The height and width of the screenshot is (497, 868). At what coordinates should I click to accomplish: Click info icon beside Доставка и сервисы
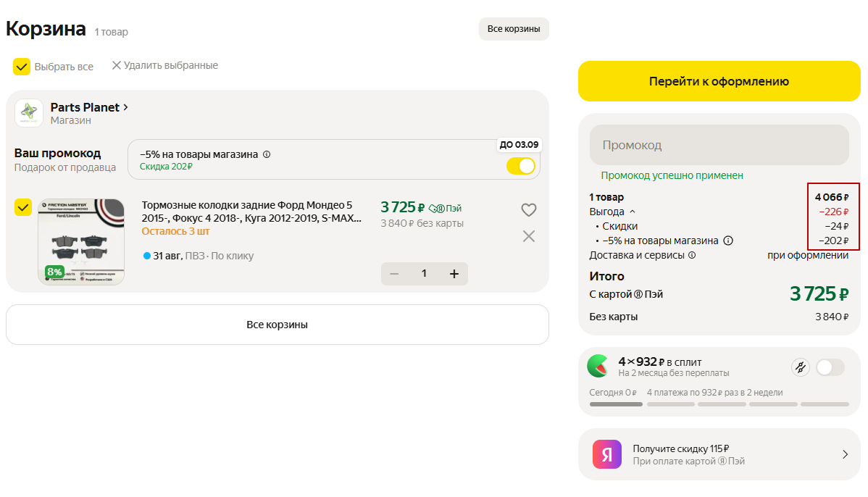pos(692,255)
